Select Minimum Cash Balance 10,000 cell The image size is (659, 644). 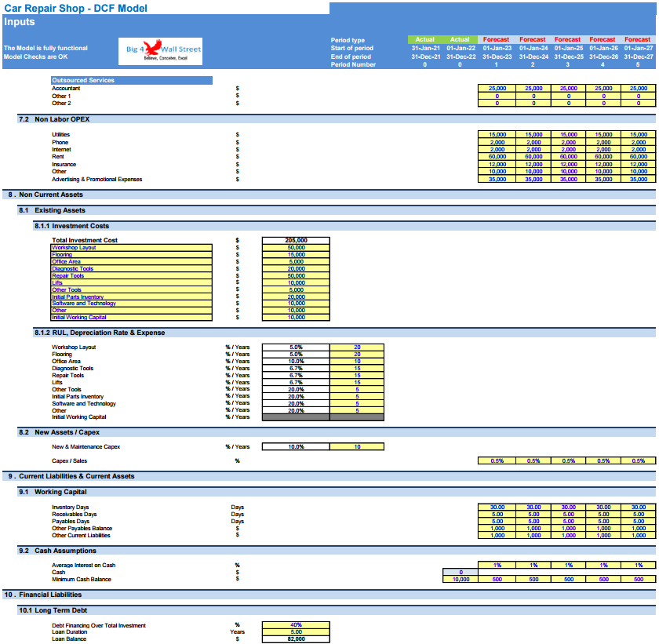coord(461,580)
